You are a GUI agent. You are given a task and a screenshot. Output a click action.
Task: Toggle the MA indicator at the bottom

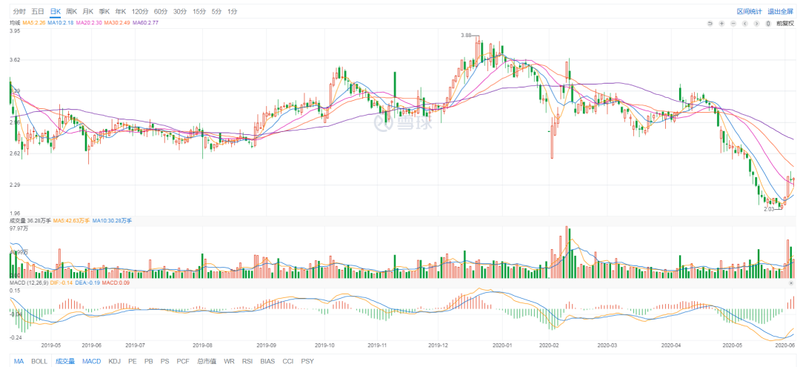[19, 361]
